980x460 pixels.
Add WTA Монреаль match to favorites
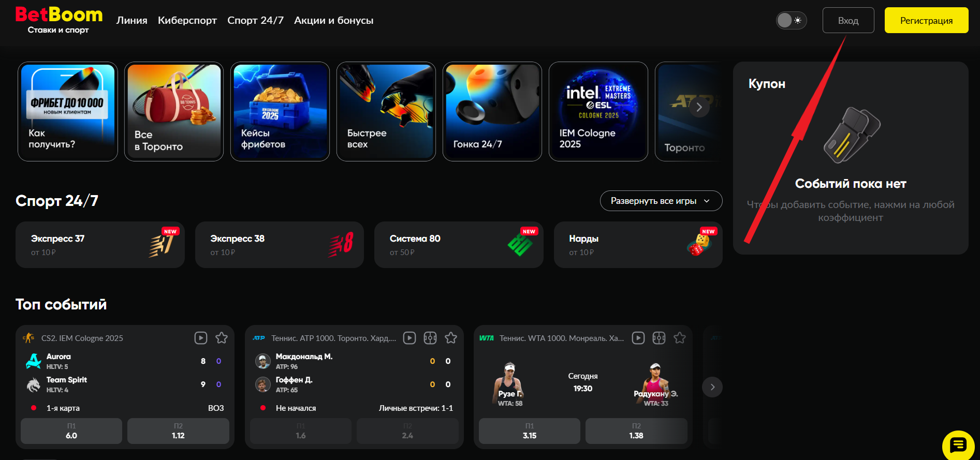680,338
